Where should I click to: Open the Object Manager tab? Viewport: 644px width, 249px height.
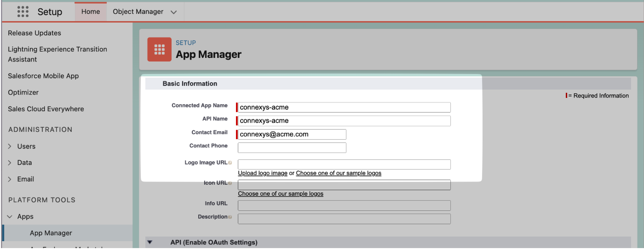pyautogui.click(x=138, y=12)
